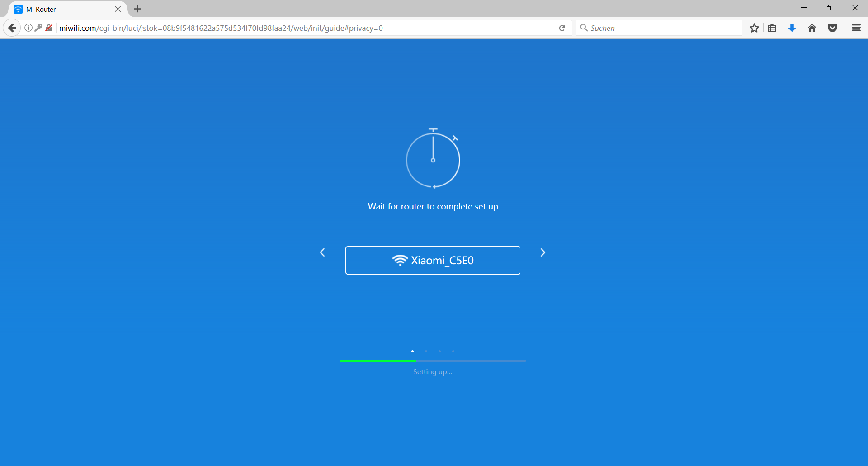The height and width of the screenshot is (466, 868).
Task: Click the Xiaomi_C5E0 network box
Action: 433,260
